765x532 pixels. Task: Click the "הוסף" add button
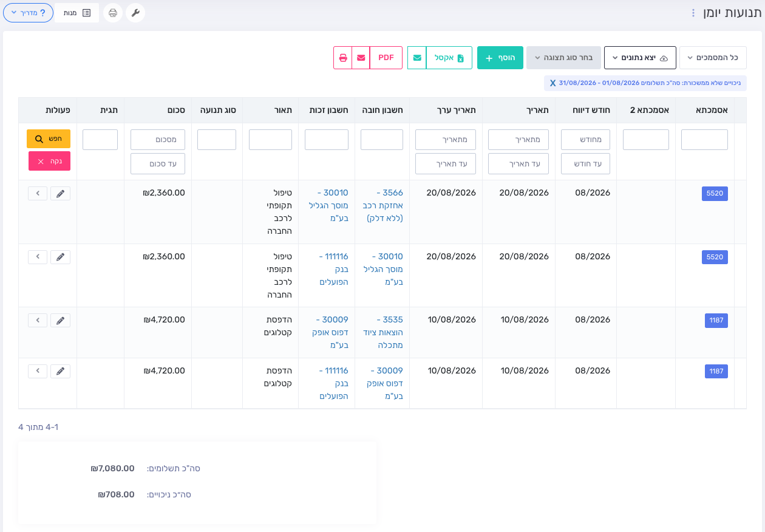[500, 58]
